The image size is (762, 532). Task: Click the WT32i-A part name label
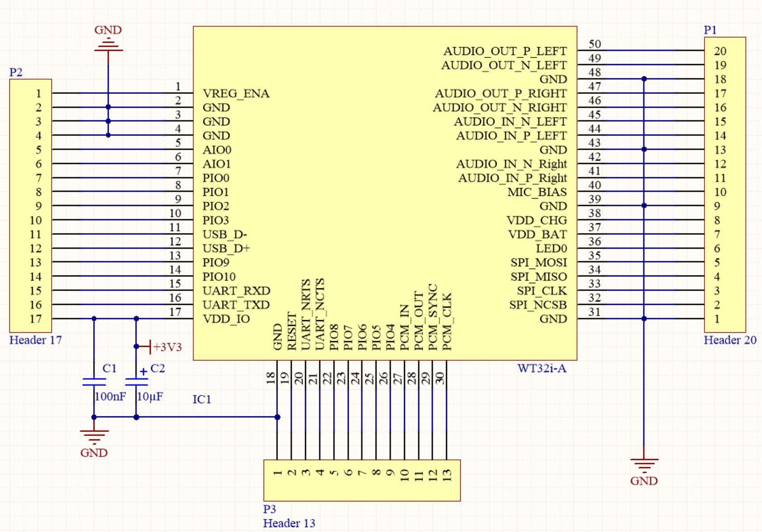[542, 369]
